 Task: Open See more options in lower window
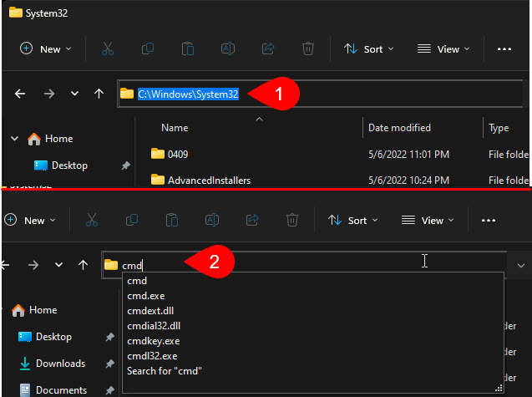(x=489, y=221)
